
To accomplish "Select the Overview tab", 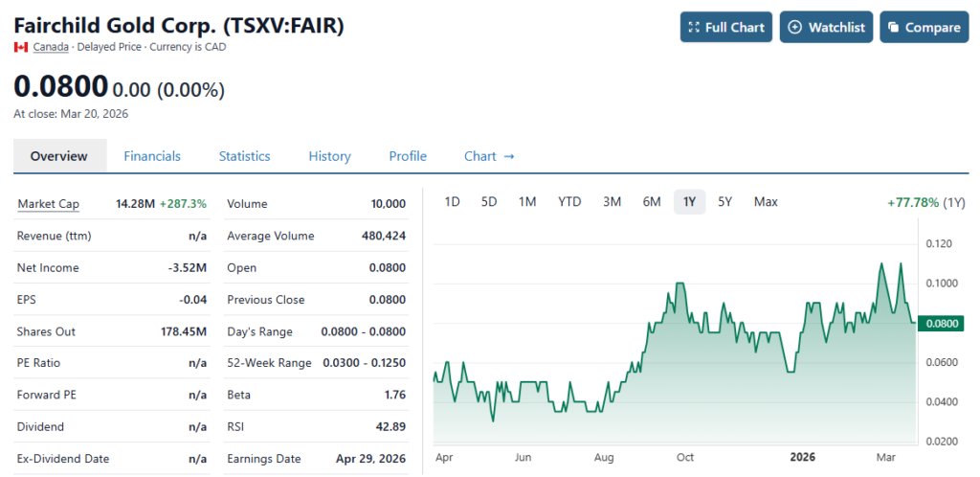I will [x=58, y=156].
